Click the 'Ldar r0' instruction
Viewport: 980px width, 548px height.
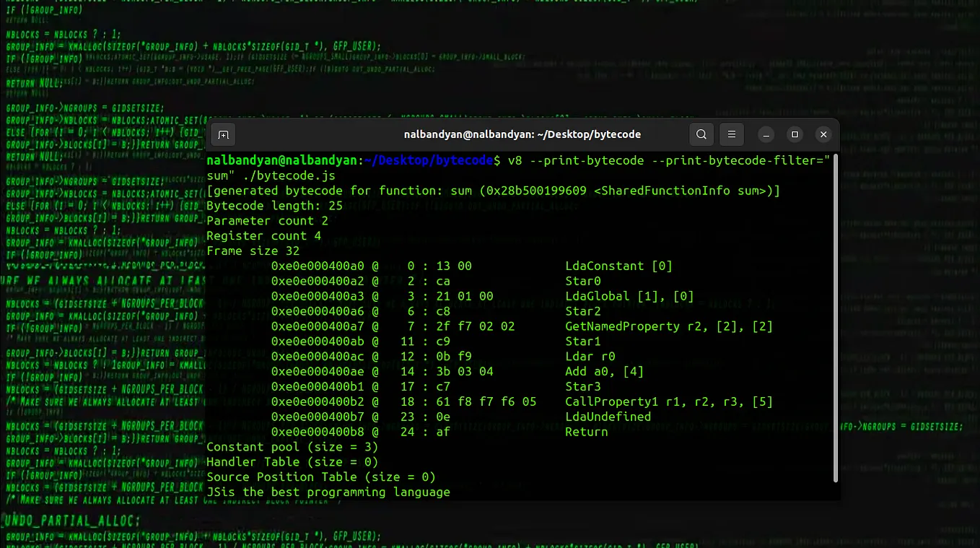coord(590,357)
